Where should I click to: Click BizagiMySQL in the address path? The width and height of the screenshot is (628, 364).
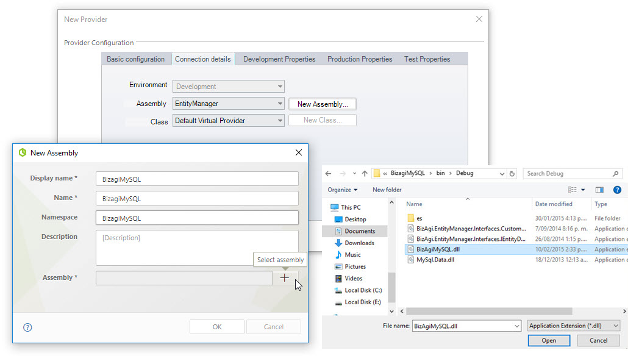pyautogui.click(x=408, y=173)
